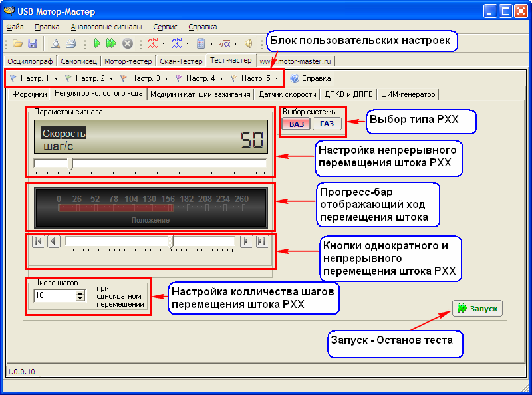Open the Справка help button
Image resolution: width=532 pixels, height=395 pixels.
311,78
